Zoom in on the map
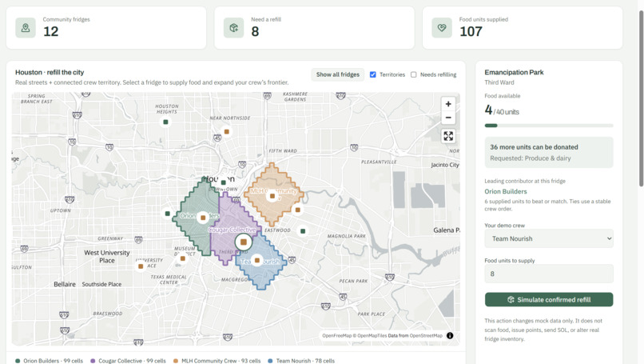 pyautogui.click(x=448, y=104)
